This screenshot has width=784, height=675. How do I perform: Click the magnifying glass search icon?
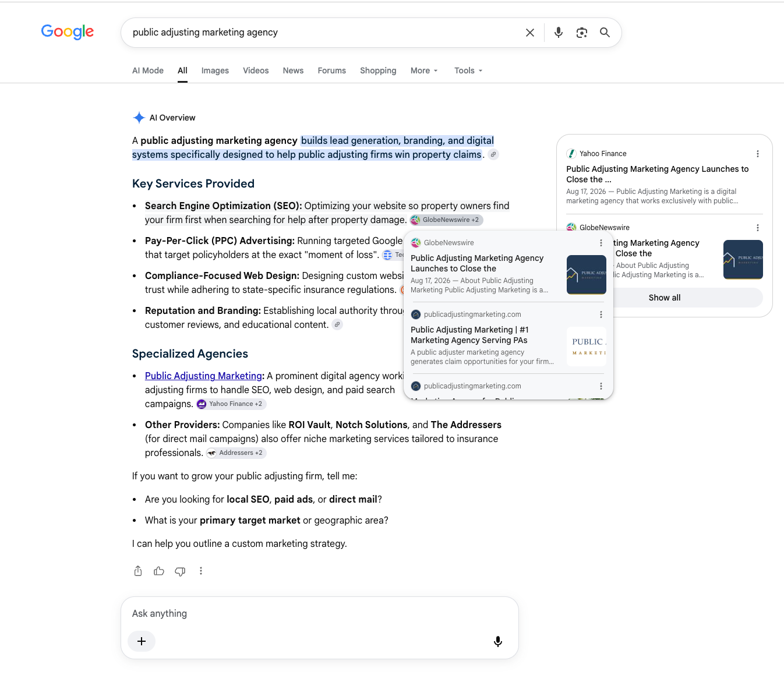tap(605, 33)
